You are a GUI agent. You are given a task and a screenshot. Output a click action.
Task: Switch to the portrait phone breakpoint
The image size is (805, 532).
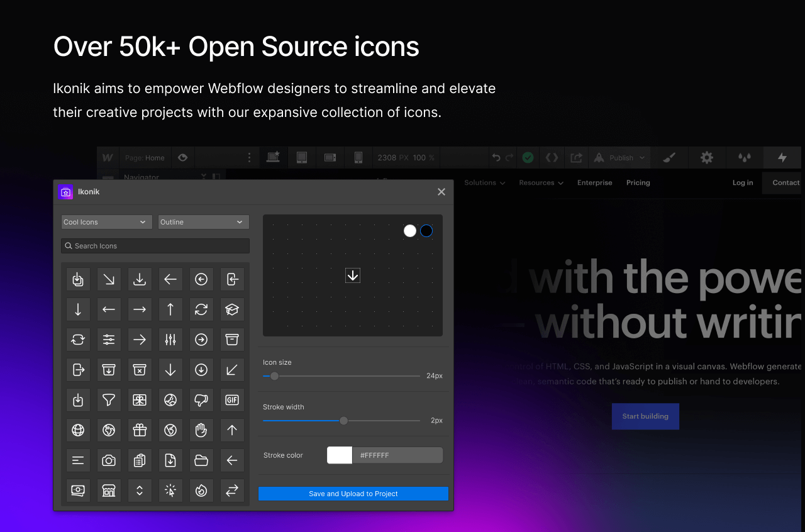[x=358, y=158]
